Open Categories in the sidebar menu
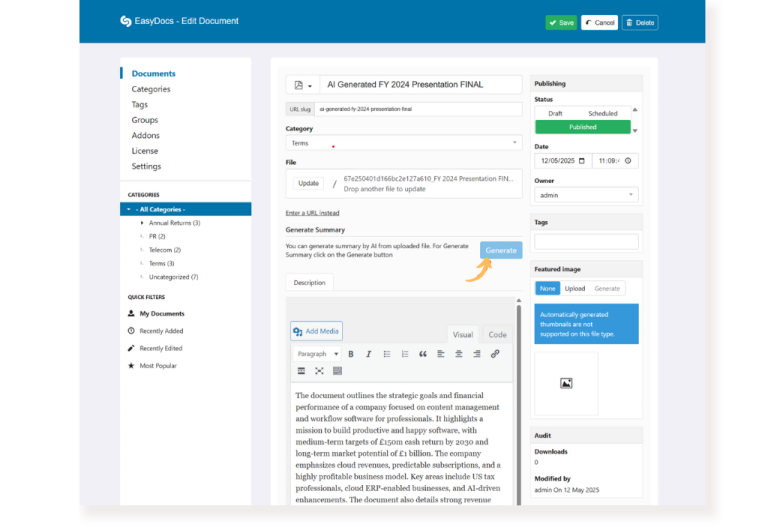The height and width of the screenshot is (527, 768). [x=151, y=89]
